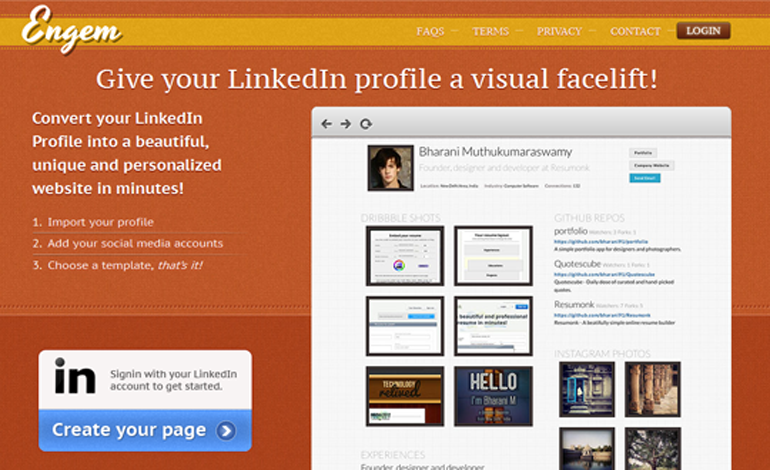The width and height of the screenshot is (770, 470).
Task: Select the HELLO Dribbble shot thumbnail
Action: (x=493, y=396)
